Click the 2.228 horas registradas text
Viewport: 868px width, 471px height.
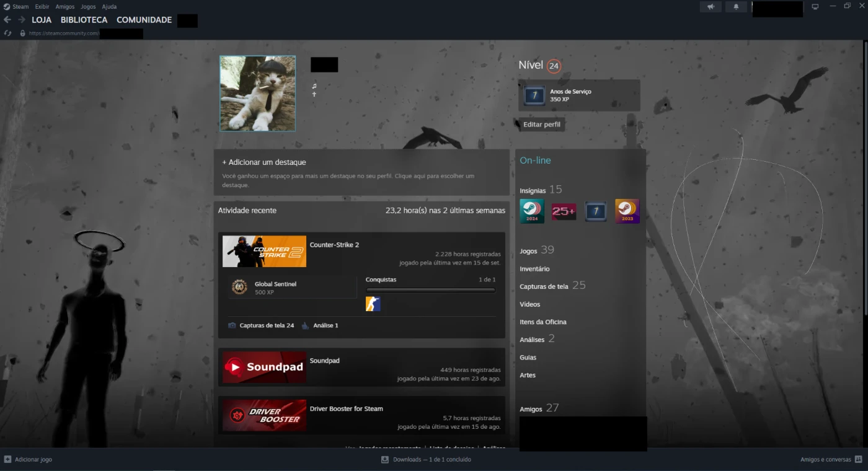click(468, 254)
